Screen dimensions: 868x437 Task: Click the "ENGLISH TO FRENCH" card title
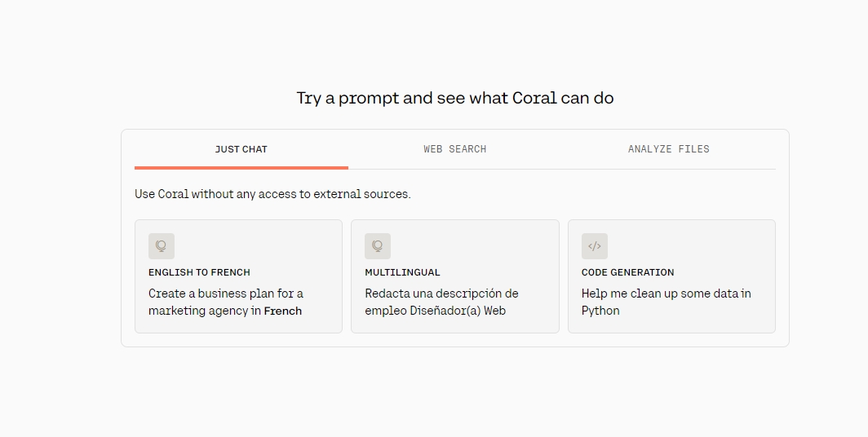pyautogui.click(x=199, y=272)
